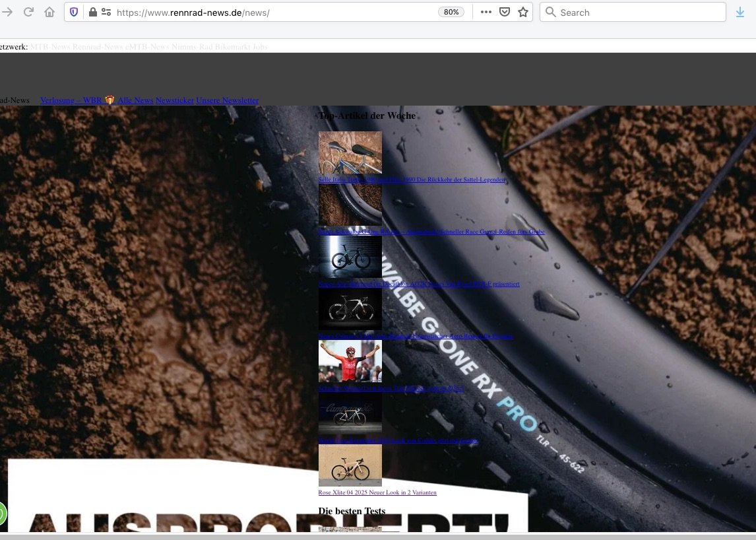The image size is (756, 540).
Task: Bookmark this page with the star
Action: 523,12
